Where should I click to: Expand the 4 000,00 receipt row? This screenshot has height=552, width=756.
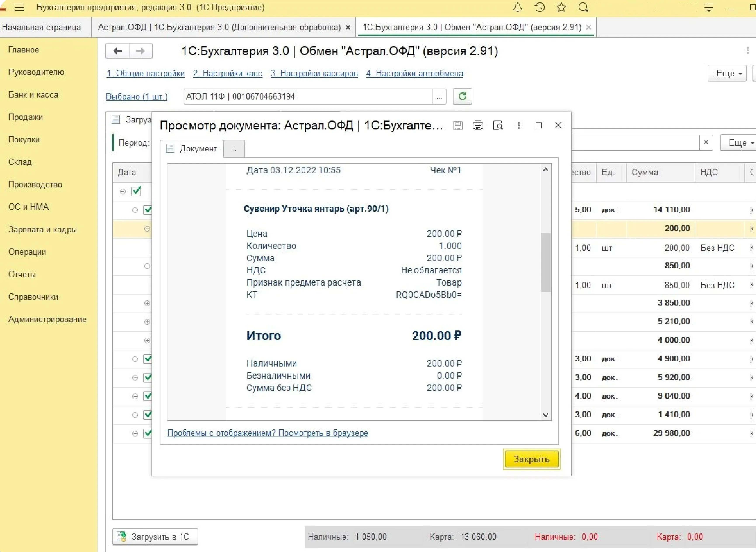point(147,341)
